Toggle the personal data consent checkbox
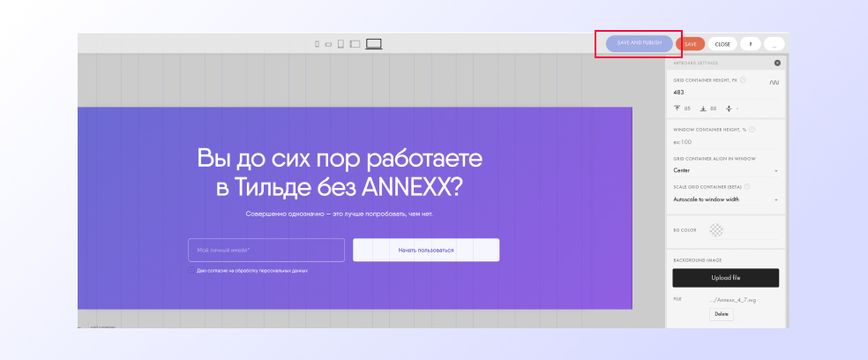The image size is (868, 360). pyautogui.click(x=191, y=270)
